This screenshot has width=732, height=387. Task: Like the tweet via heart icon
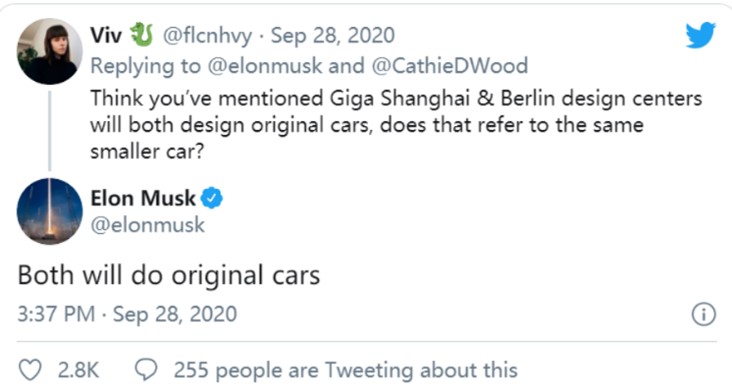tap(30, 370)
